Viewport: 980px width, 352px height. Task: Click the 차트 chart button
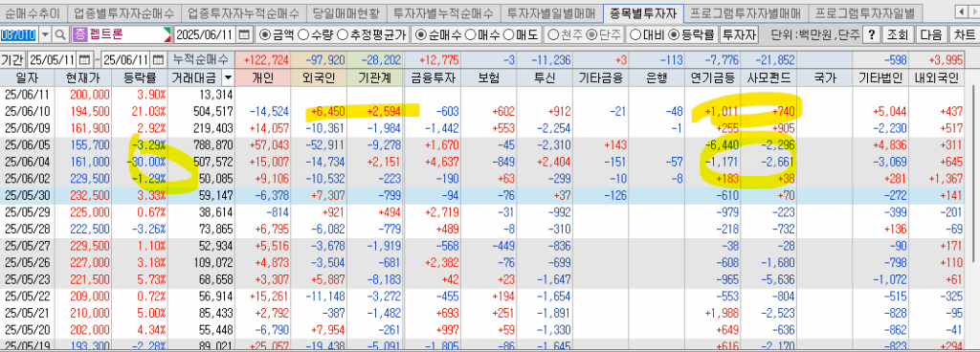pos(965,34)
